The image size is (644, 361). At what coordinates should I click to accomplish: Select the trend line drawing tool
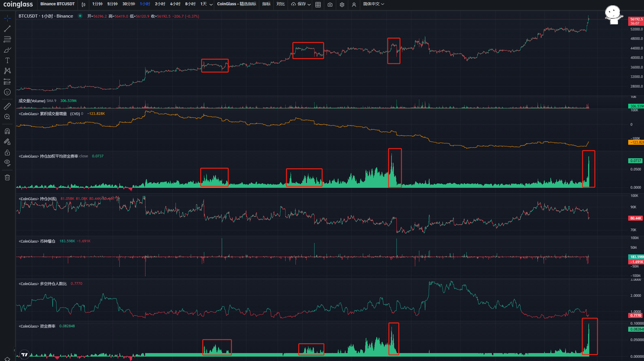pyautogui.click(x=8, y=28)
